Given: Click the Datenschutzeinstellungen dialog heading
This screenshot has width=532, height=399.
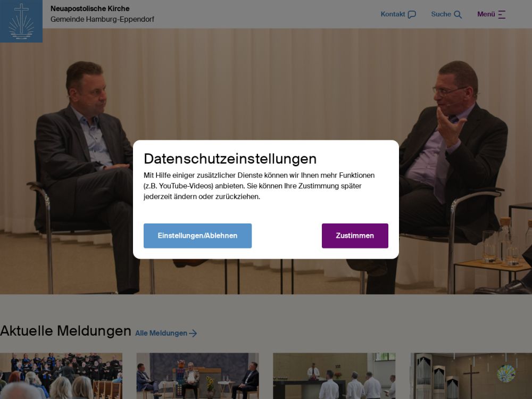Looking at the screenshot, I should point(230,159).
